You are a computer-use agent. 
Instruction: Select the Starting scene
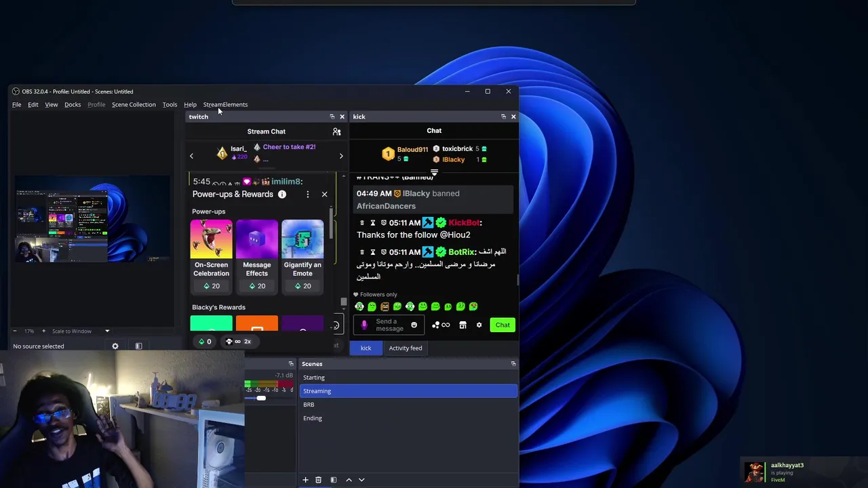(x=408, y=378)
